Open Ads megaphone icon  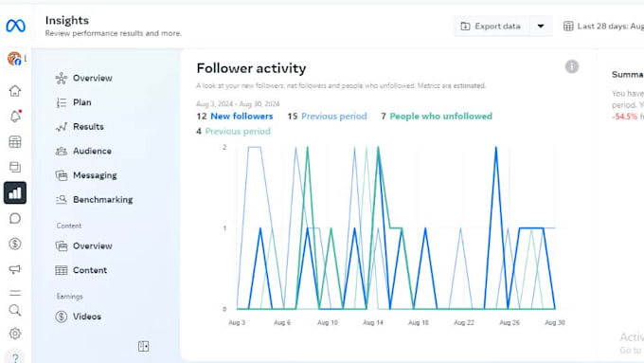(x=15, y=269)
